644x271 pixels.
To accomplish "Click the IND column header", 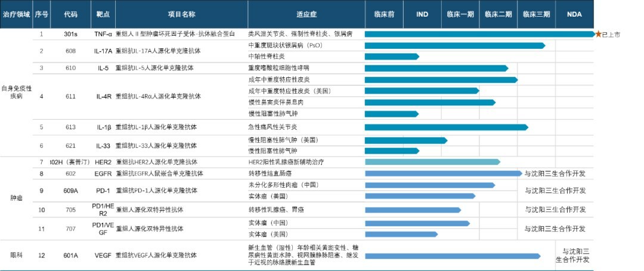I will pos(422,14).
